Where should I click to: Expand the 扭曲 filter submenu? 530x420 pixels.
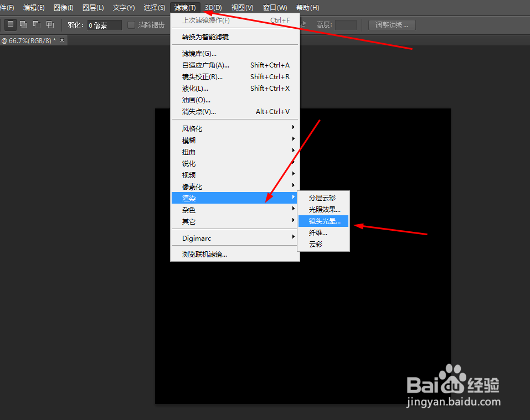coord(188,152)
